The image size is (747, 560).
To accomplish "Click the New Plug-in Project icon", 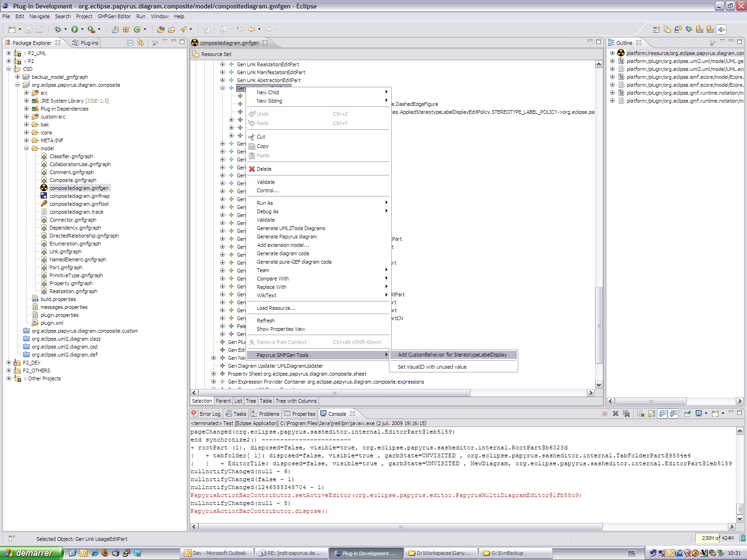I will click(115, 29).
